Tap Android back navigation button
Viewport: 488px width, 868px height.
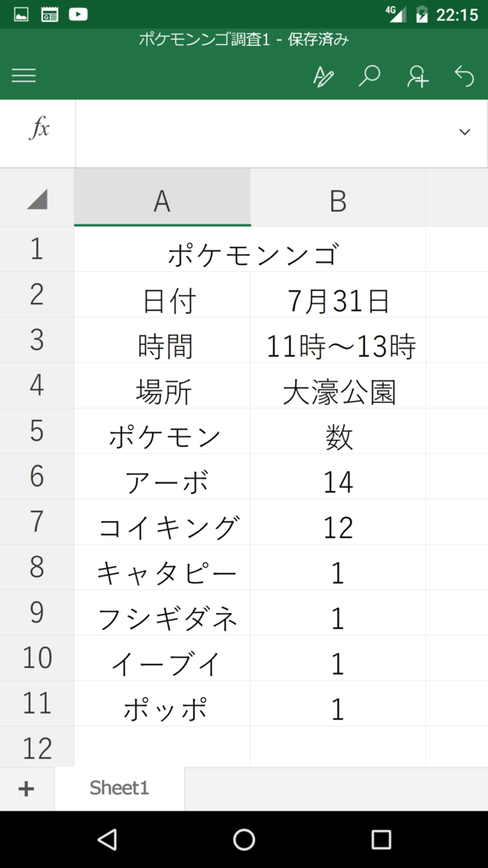pyautogui.click(x=107, y=839)
